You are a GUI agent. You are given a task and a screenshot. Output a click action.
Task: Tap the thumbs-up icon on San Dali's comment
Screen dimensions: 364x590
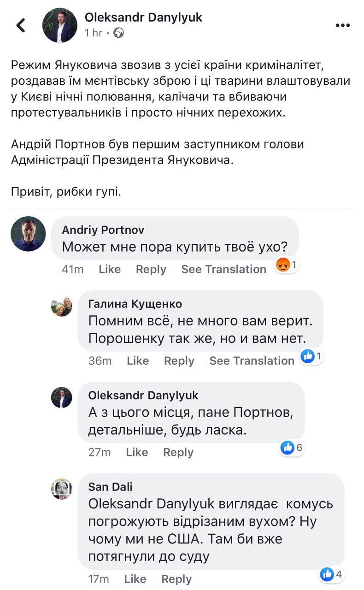(x=327, y=574)
